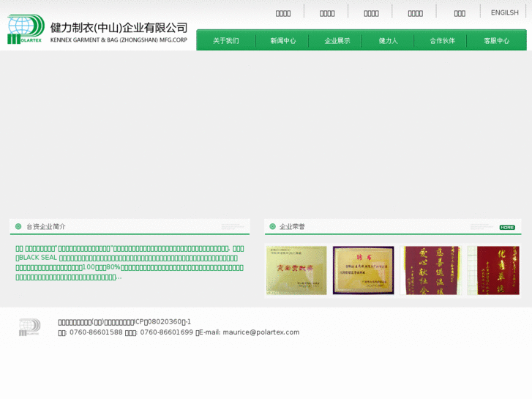Screen dimensions: 532x399
Task: Click the 台资企业简介 section heading
Action: click(46, 226)
